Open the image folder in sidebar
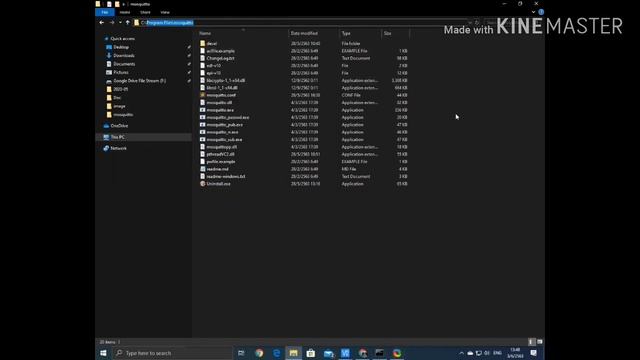Screen dimensions: 640x360 119,106
